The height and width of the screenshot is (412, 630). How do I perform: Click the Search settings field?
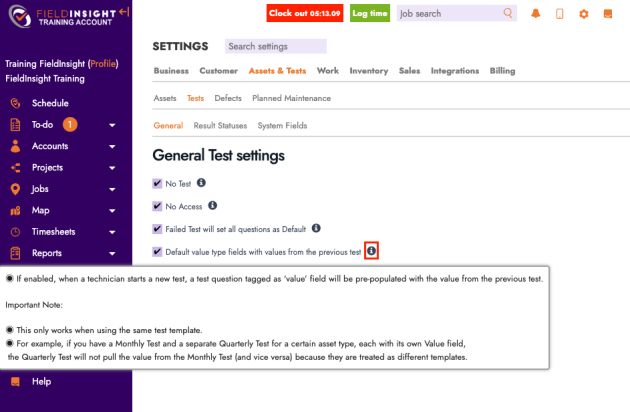[276, 46]
